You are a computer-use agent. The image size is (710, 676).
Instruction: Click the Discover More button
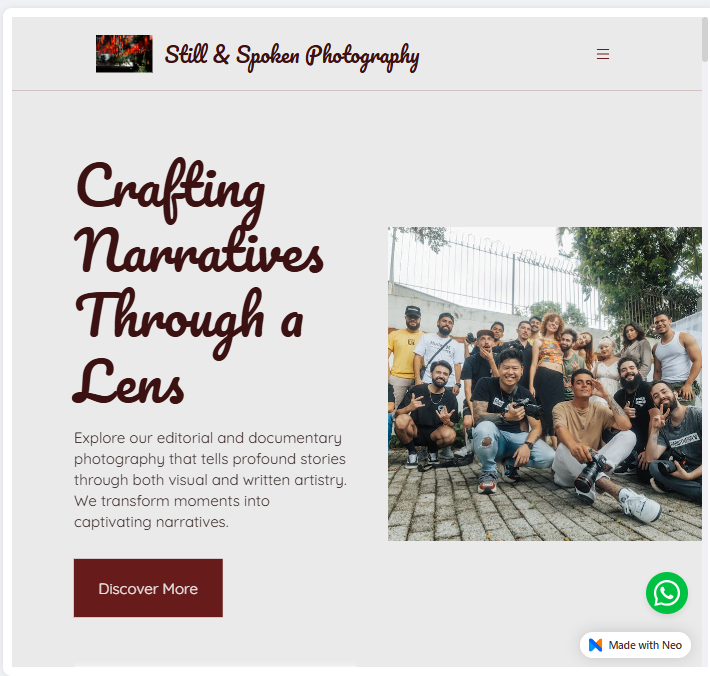point(148,588)
